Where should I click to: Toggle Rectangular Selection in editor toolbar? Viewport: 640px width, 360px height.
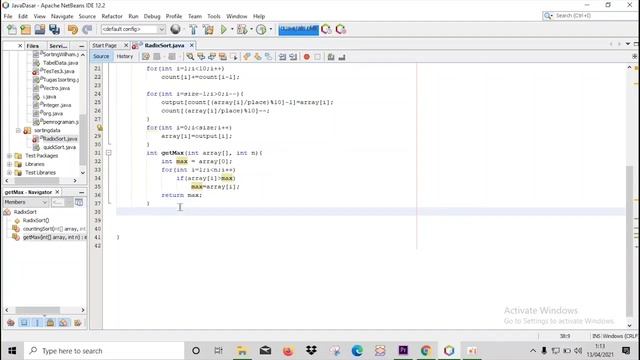234,57
